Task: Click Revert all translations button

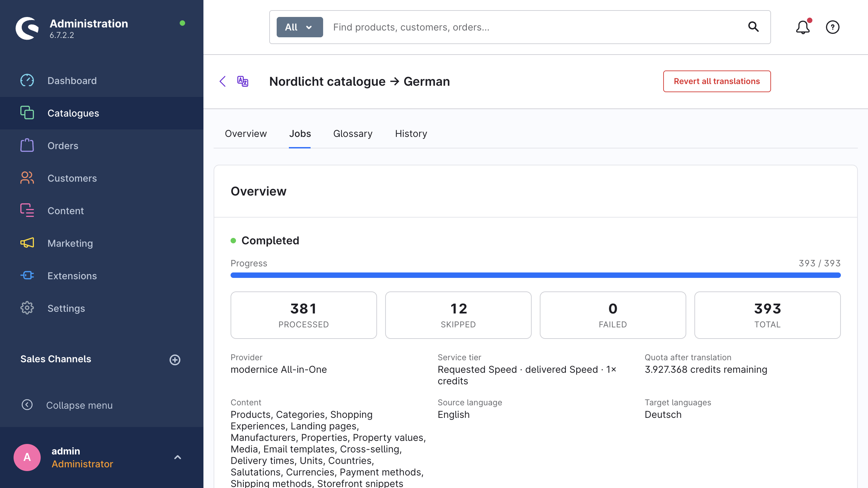Action: [717, 81]
